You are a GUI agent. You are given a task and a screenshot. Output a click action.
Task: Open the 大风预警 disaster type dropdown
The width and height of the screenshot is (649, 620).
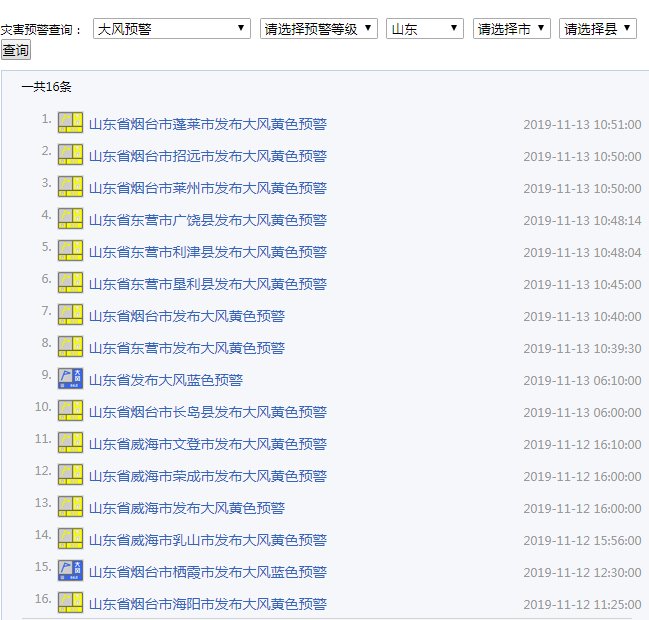172,29
